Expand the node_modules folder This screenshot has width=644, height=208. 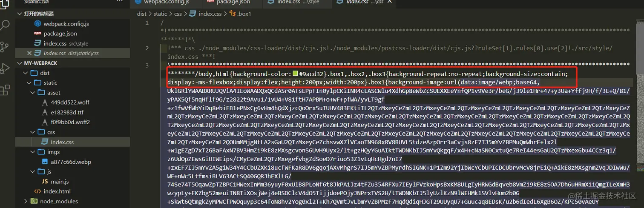pyautogui.click(x=26, y=201)
